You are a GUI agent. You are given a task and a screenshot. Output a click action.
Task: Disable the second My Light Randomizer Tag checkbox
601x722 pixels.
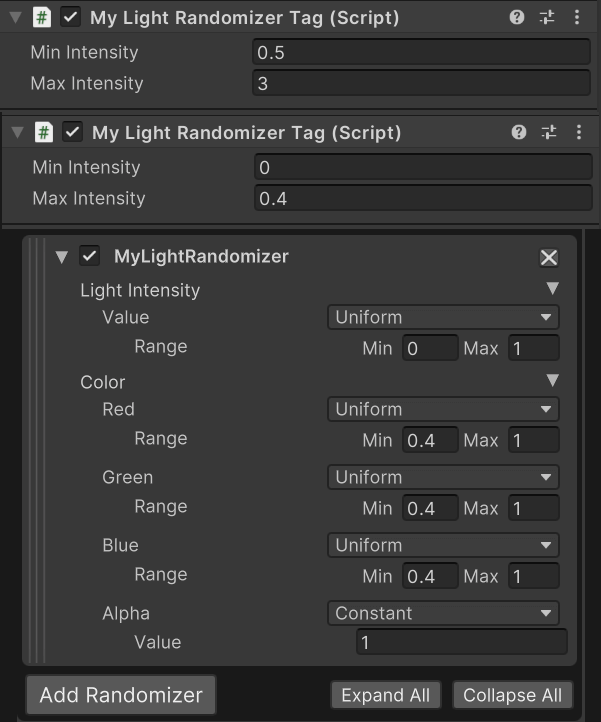click(x=72, y=133)
